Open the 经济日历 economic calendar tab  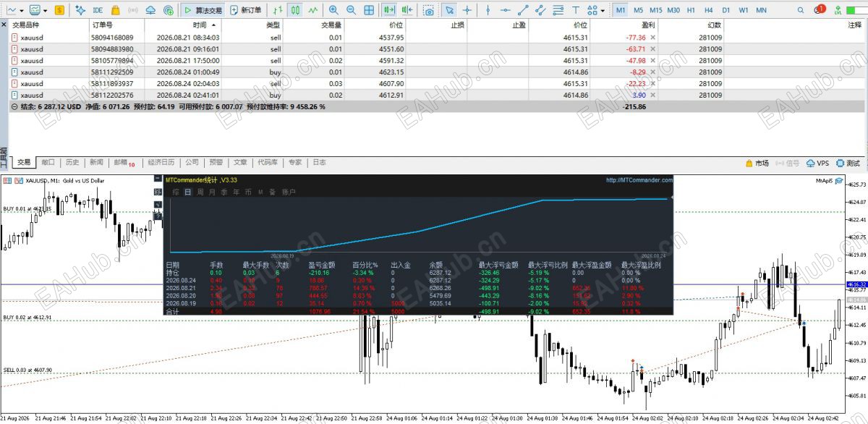pos(161,164)
